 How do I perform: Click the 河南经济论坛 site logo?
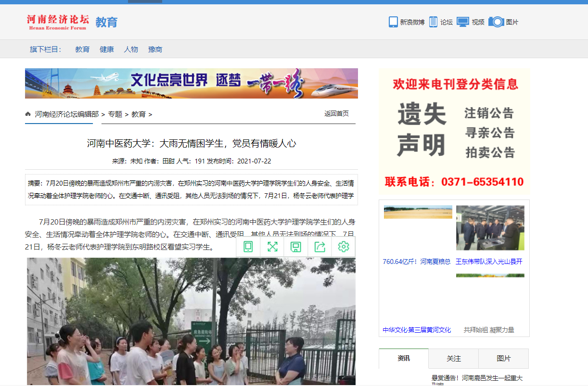(x=58, y=22)
